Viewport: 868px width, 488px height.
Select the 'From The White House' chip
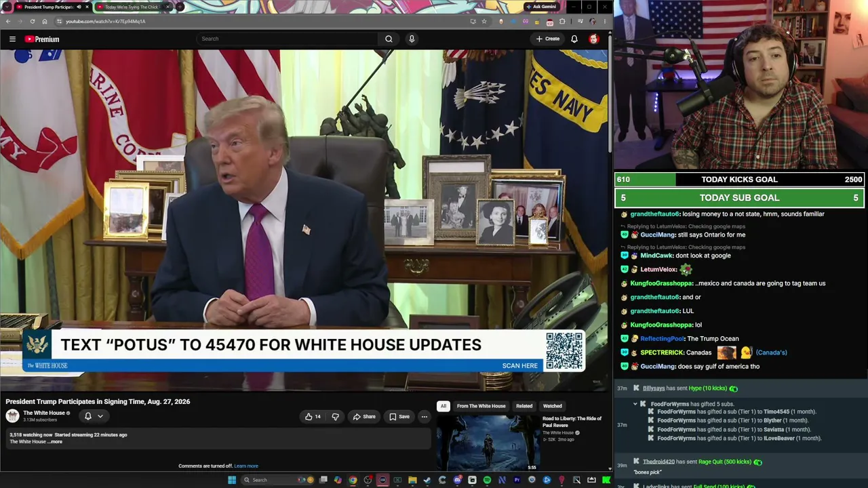pos(481,406)
